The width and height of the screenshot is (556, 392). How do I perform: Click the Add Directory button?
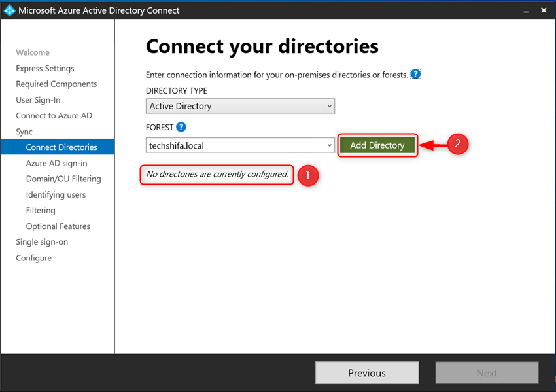coord(377,145)
